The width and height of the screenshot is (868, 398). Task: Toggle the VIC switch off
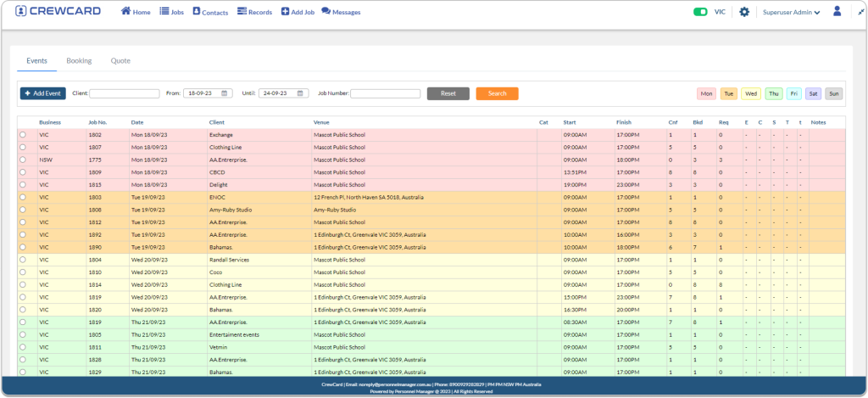pos(700,12)
